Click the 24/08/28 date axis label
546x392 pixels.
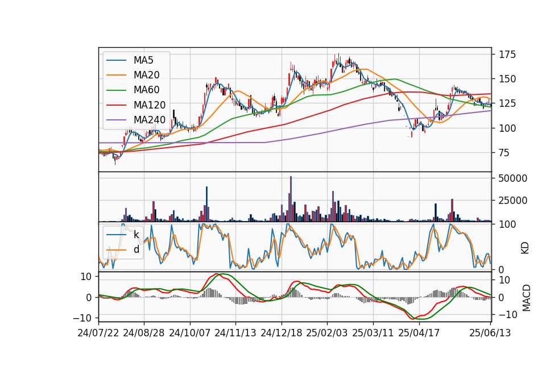pyautogui.click(x=144, y=333)
